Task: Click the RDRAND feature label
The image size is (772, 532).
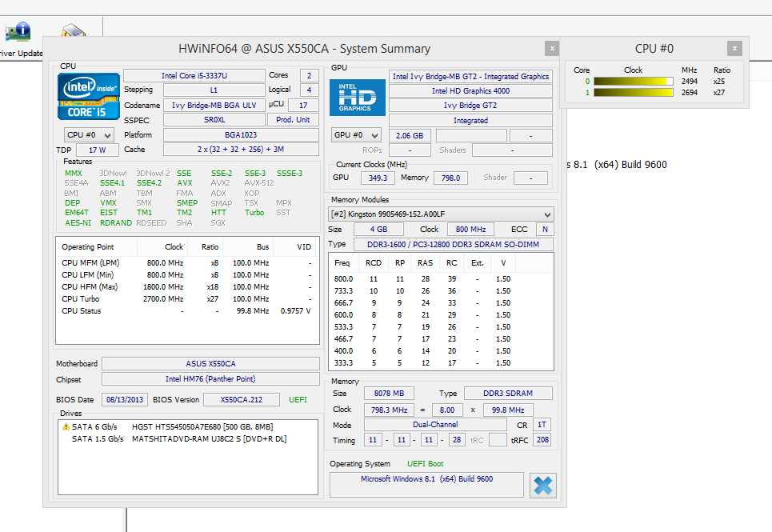Action: pyautogui.click(x=116, y=223)
